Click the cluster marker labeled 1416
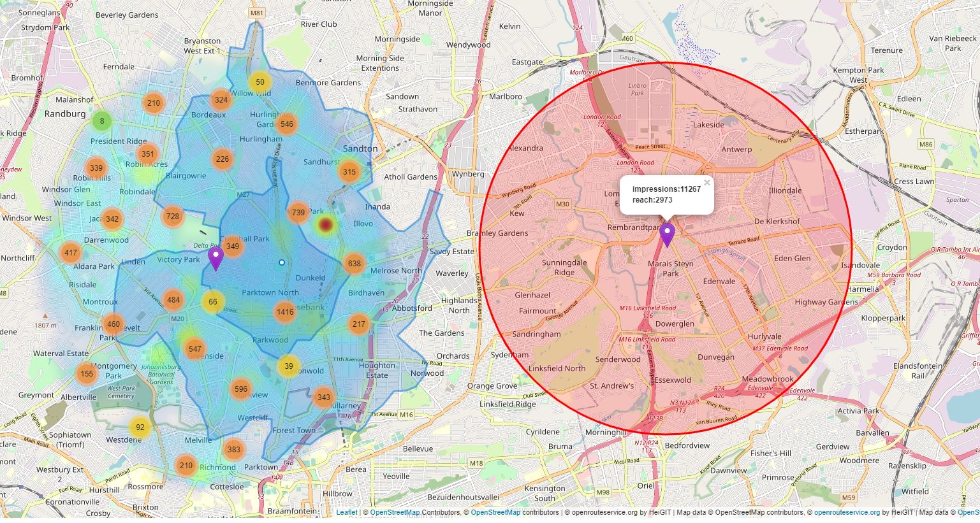980x523 pixels. pos(285,312)
